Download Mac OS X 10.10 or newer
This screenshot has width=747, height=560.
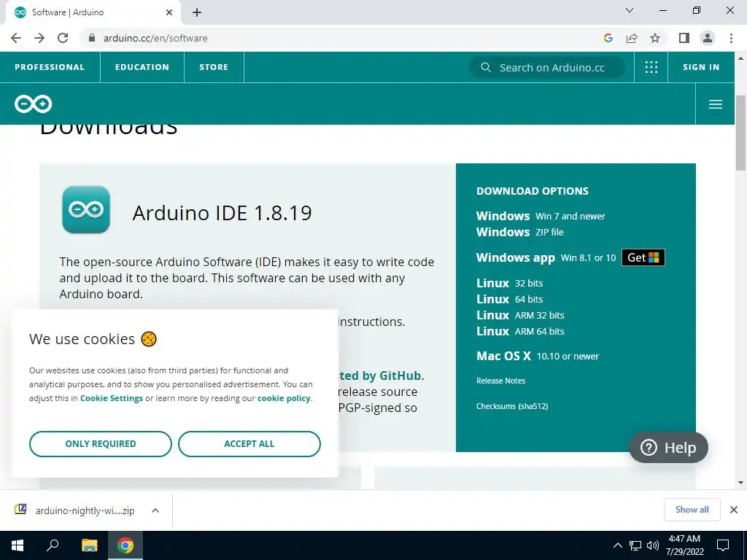(538, 356)
